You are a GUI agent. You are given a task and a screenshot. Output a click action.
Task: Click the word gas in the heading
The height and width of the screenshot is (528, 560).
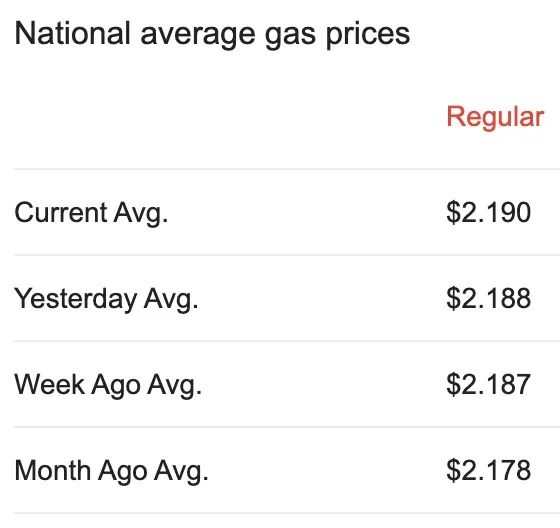pyautogui.click(x=290, y=36)
